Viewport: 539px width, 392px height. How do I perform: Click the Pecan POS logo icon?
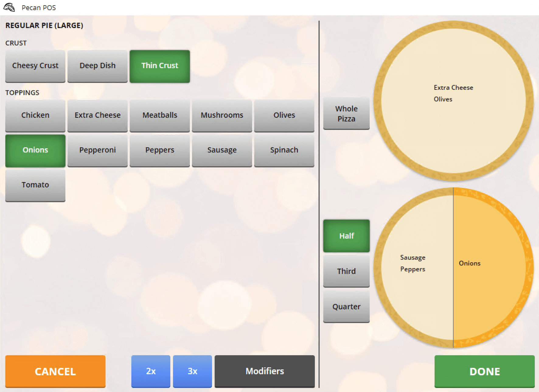[x=9, y=7]
